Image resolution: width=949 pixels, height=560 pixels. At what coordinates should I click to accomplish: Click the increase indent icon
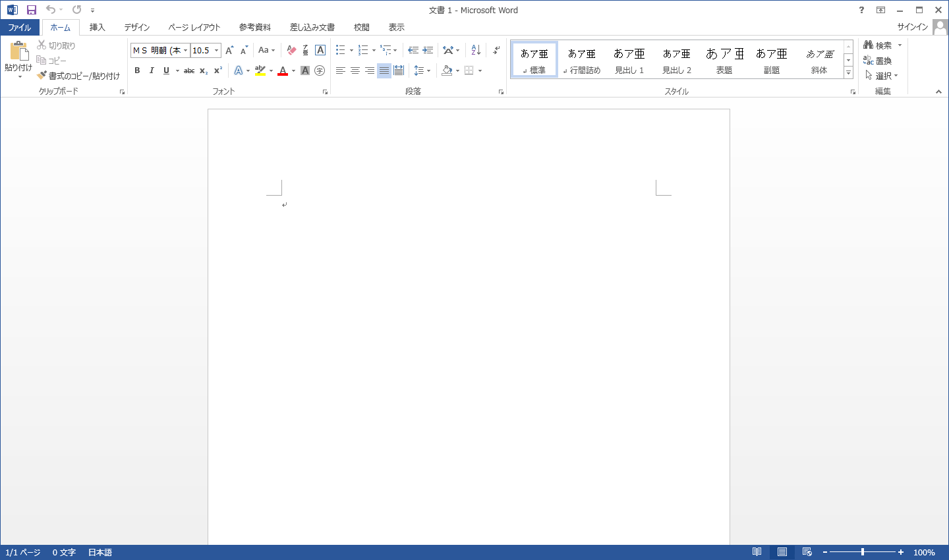428,50
